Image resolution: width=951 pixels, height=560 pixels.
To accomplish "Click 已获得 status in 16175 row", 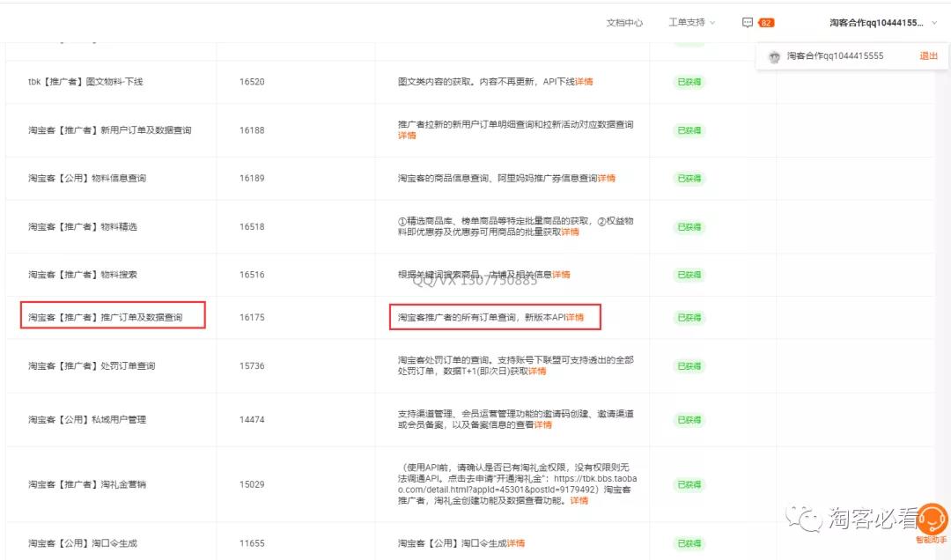I will click(x=689, y=317).
